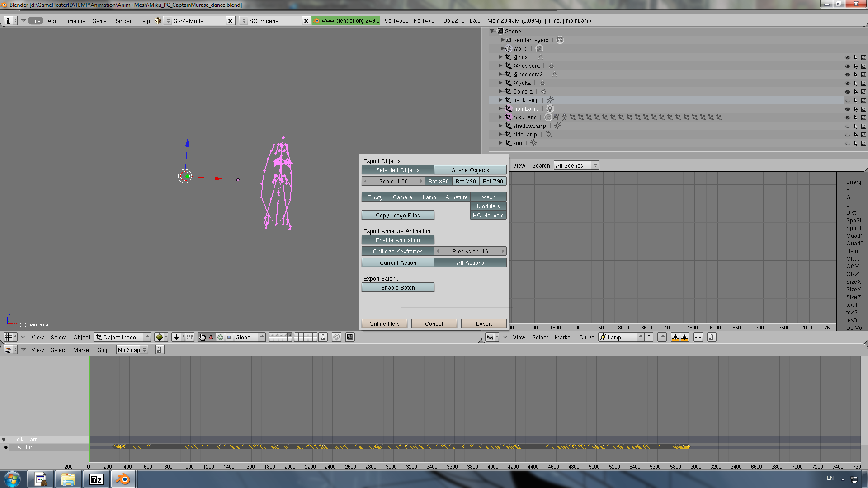Click Copy Image Files button
The height and width of the screenshot is (488, 868).
398,215
